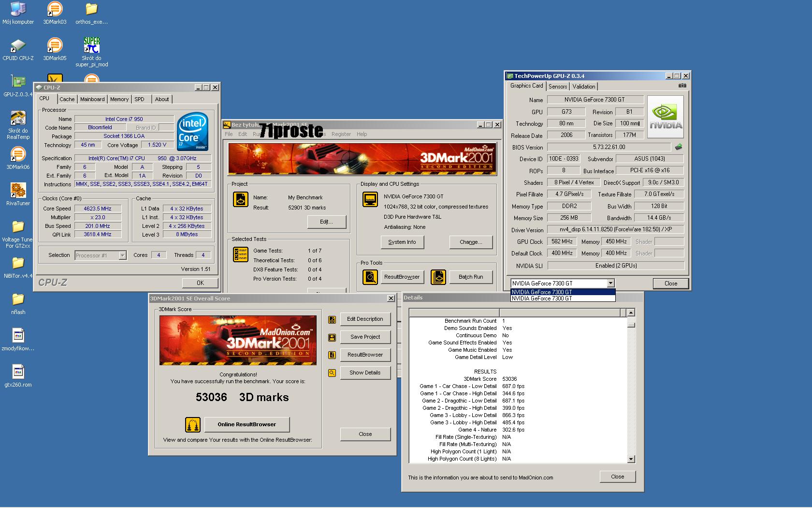Click the Project icon in 3DMark2001
Image resolution: width=812 pixels, height=508 pixels.
[x=240, y=199]
